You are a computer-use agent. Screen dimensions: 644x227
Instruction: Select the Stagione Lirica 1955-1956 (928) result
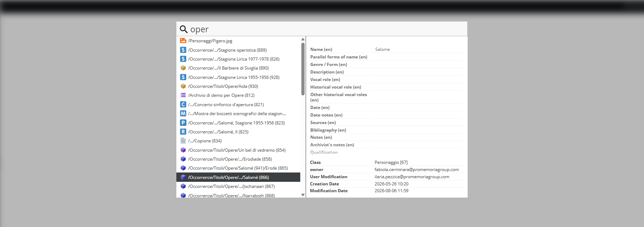click(238, 77)
